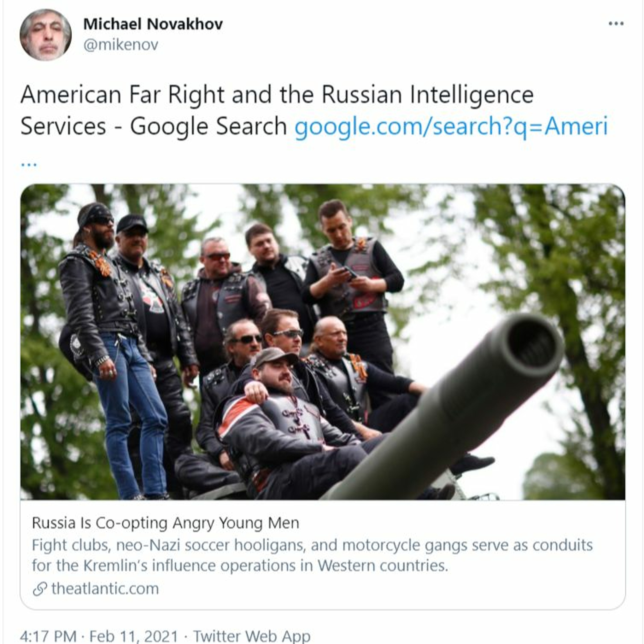Select the "Twitter Web App" source label
Image resolution: width=644 pixels, height=644 pixels.
[252, 636]
